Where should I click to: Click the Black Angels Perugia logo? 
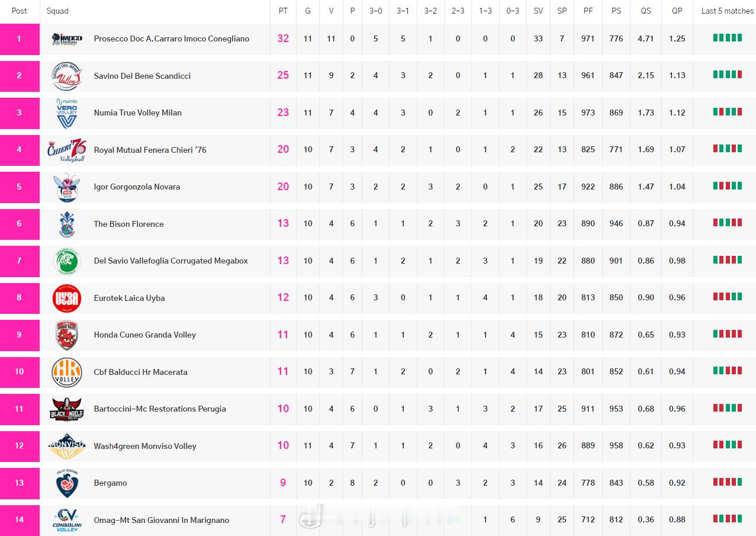click(x=67, y=409)
